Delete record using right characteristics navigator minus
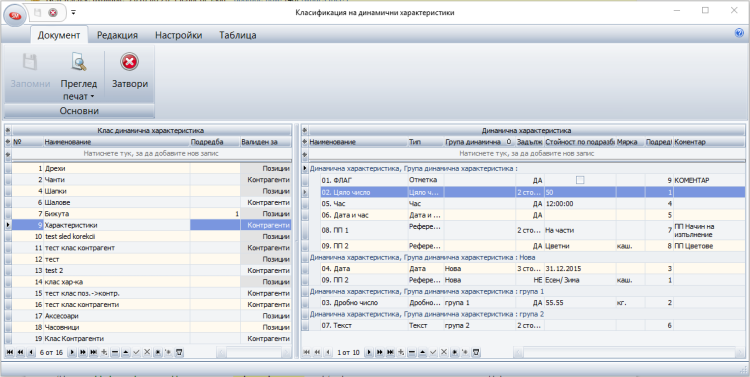Viewport: 750px width, 377px height. [x=411, y=353]
